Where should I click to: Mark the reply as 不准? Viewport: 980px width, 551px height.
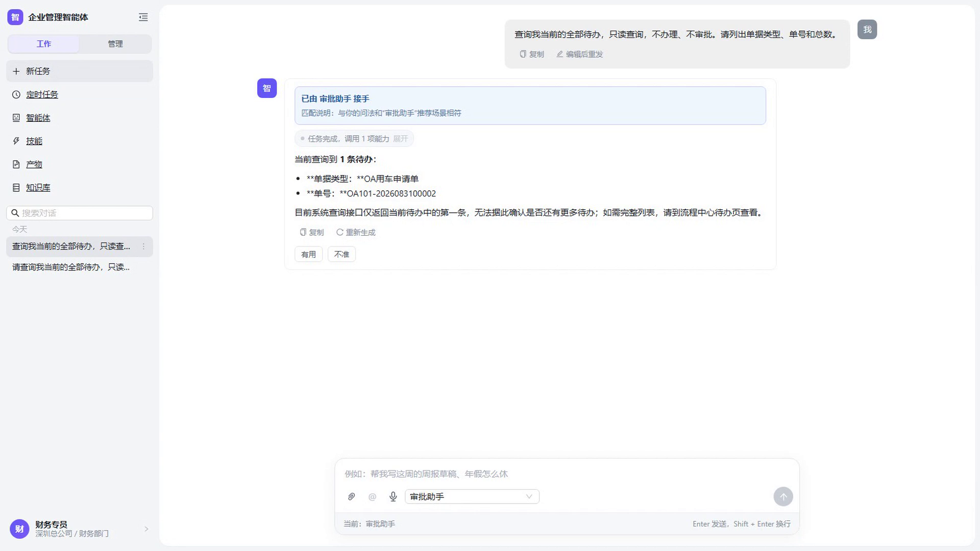point(341,254)
